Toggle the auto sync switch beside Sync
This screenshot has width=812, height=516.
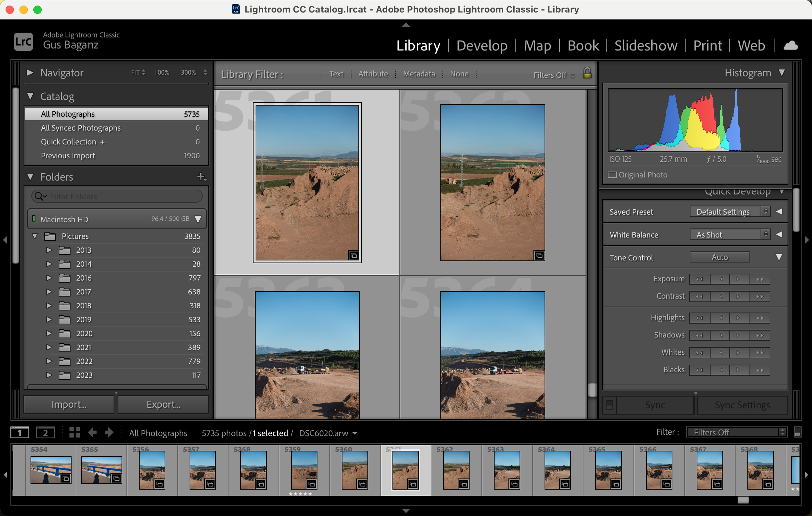click(x=610, y=405)
